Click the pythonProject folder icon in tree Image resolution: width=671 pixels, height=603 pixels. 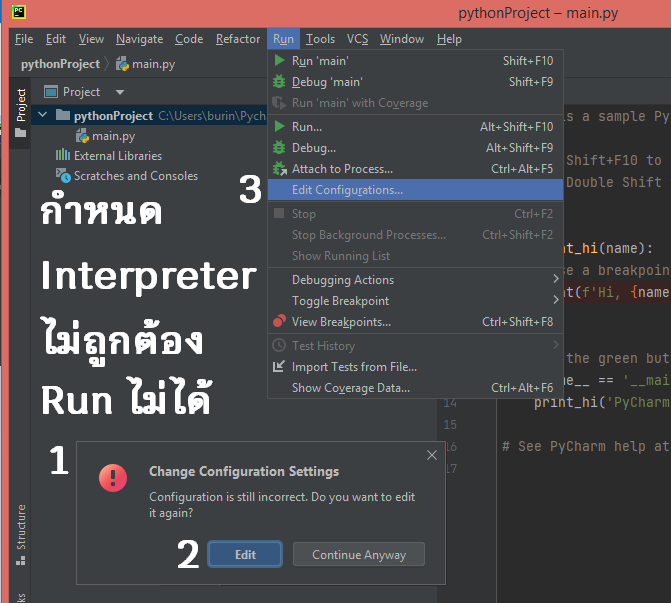click(63, 115)
